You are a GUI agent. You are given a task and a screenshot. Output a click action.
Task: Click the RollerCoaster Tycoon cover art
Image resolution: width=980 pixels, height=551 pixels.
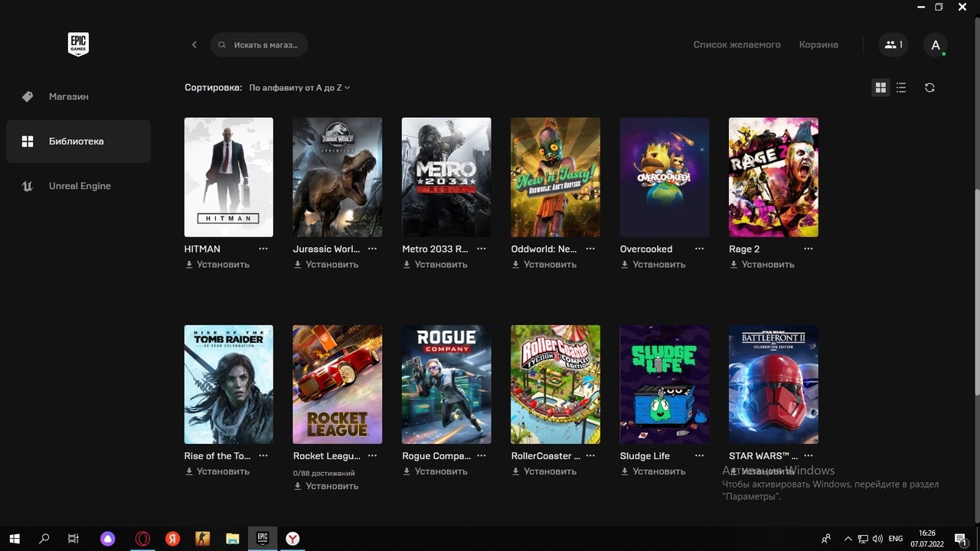pyautogui.click(x=556, y=384)
